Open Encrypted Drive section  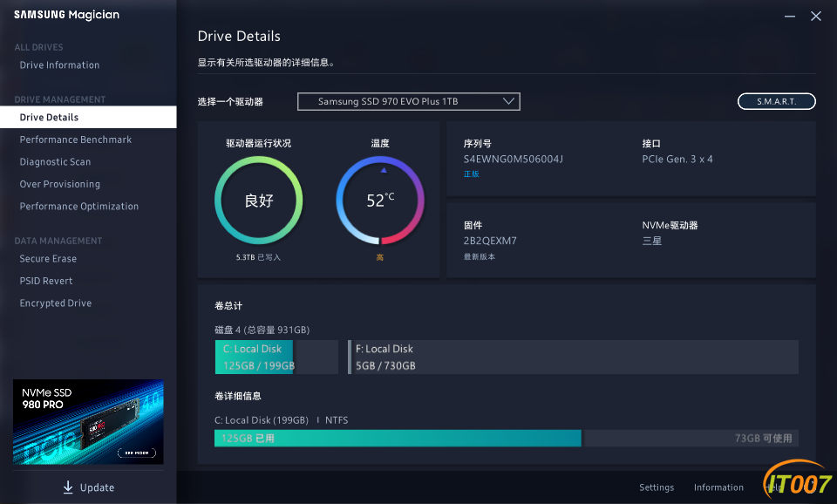click(56, 303)
